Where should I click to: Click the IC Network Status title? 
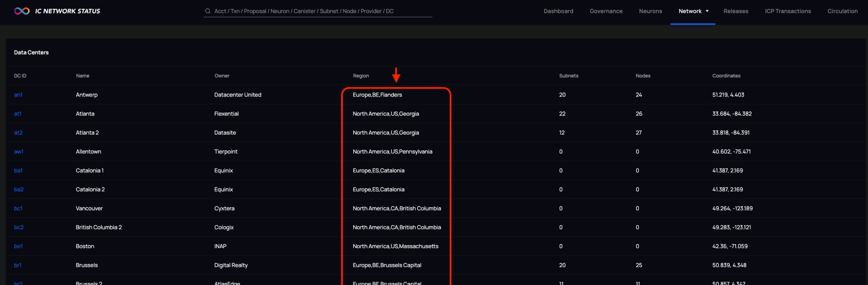coord(67,11)
